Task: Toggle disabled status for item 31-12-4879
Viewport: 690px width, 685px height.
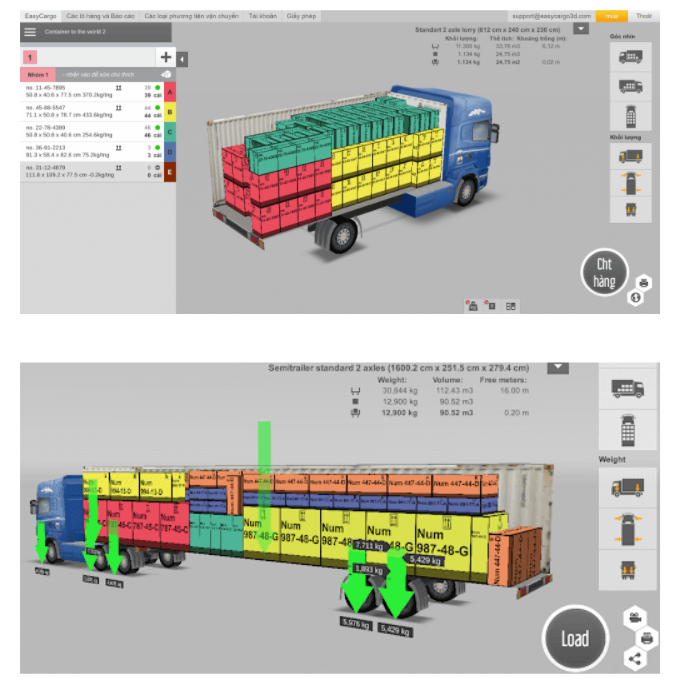Action: [x=157, y=167]
